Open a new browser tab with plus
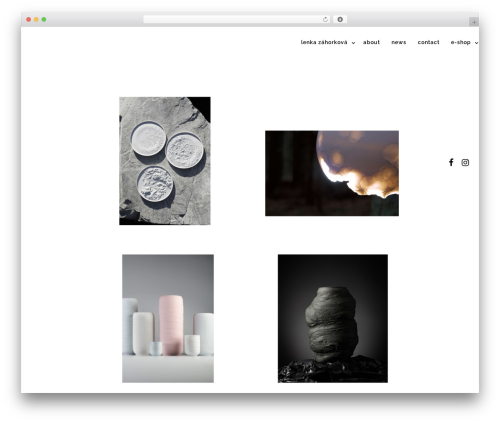500x423 pixels. click(x=474, y=22)
